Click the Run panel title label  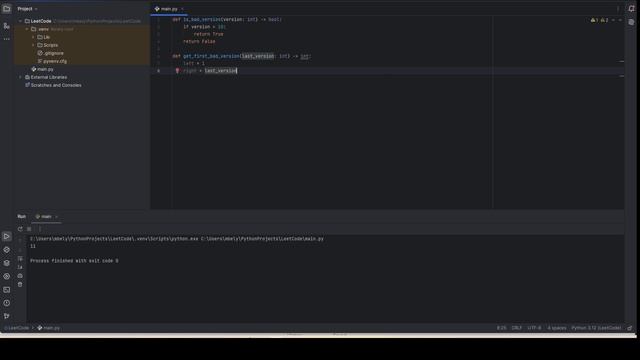[22, 217]
